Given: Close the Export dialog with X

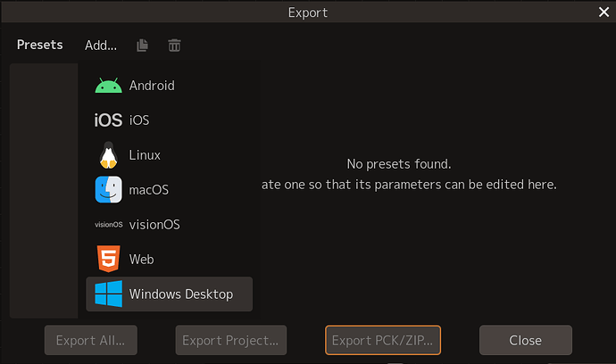Looking at the screenshot, I should pos(604,12).
